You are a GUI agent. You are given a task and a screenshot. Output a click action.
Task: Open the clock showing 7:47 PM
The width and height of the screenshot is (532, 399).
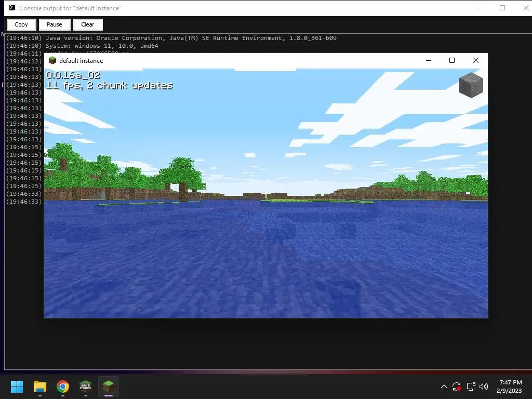509,387
